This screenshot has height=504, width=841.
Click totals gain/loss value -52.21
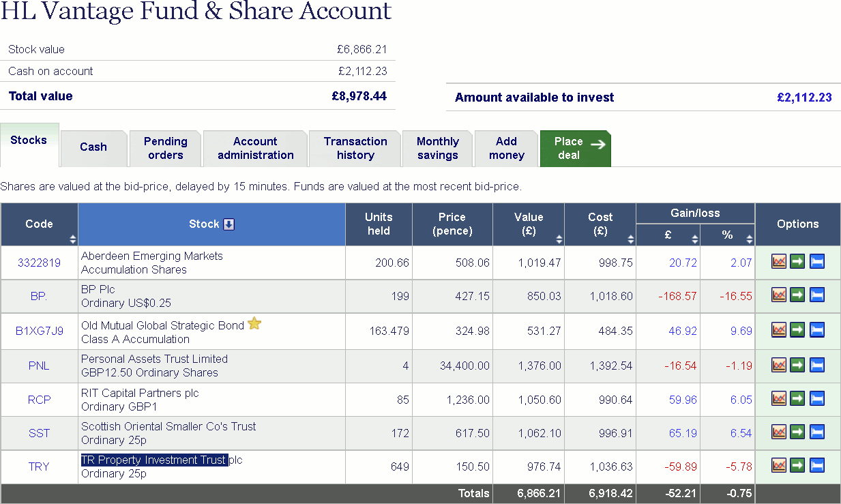pyautogui.click(x=680, y=493)
